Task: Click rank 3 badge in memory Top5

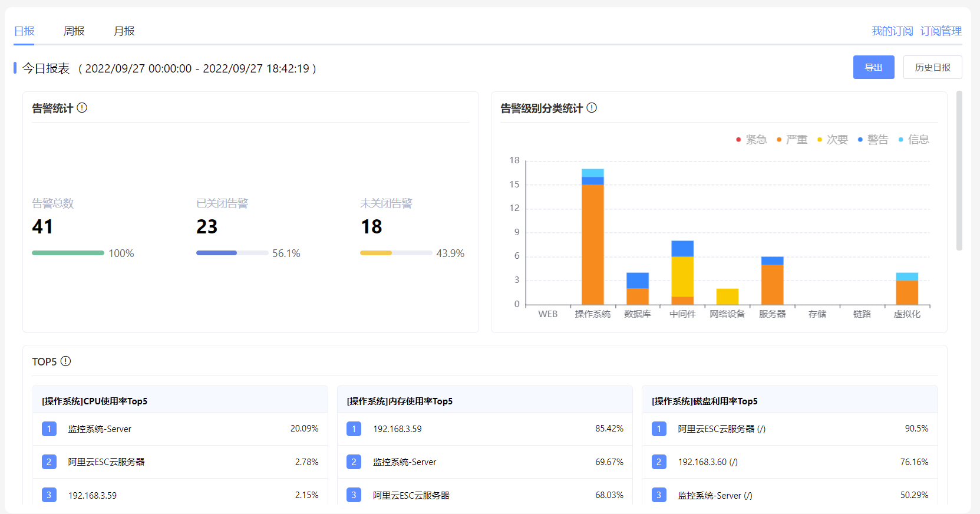Action: point(354,495)
